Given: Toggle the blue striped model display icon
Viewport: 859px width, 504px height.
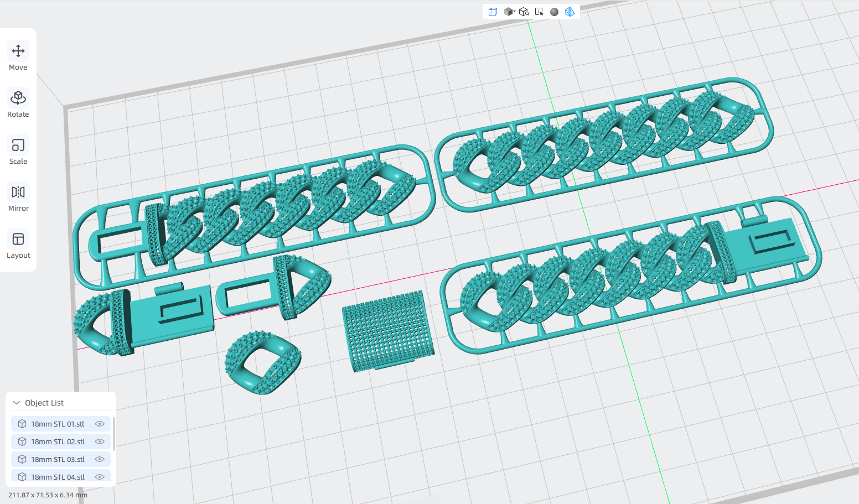Looking at the screenshot, I should tap(570, 12).
